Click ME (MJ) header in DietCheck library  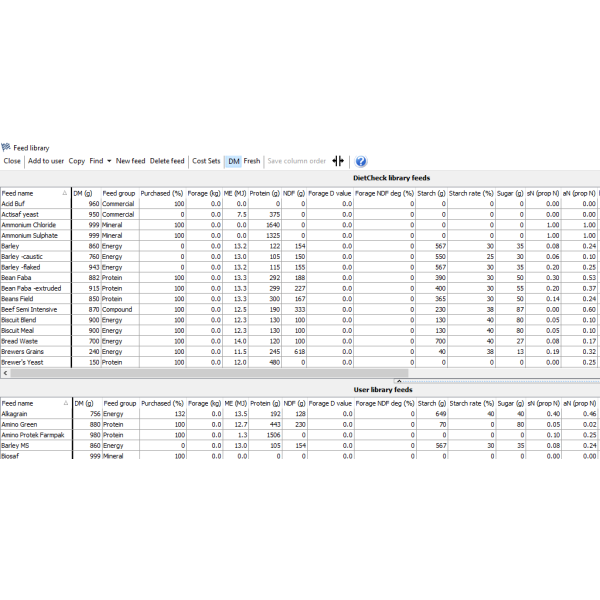[x=235, y=193]
